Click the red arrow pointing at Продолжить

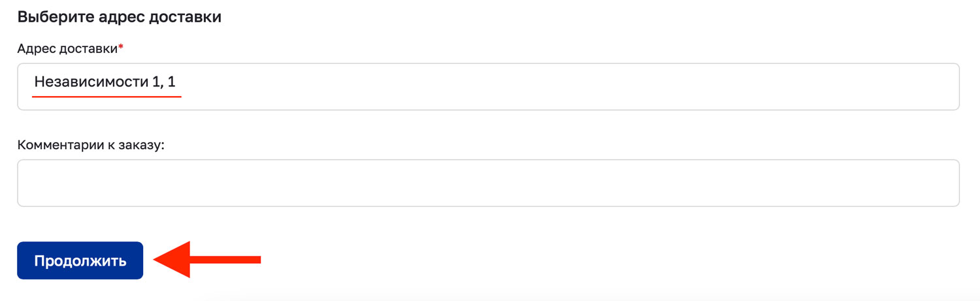pyautogui.click(x=206, y=260)
